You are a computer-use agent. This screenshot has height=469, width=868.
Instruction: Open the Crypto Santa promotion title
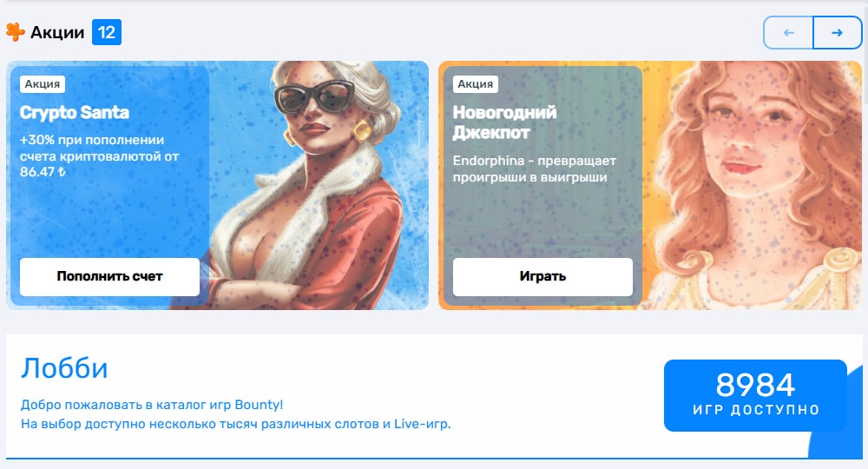coord(74,112)
